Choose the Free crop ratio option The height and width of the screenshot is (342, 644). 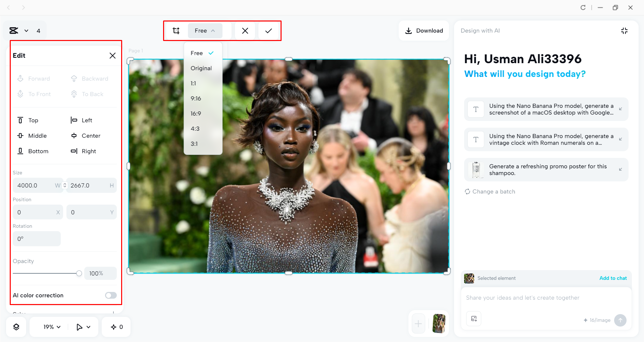[203, 53]
